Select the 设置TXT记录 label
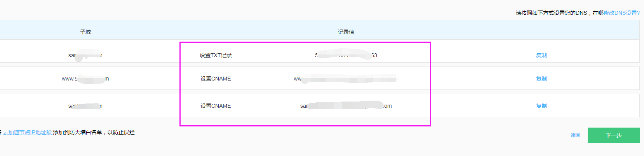This screenshot has width=644, height=156. (216, 55)
